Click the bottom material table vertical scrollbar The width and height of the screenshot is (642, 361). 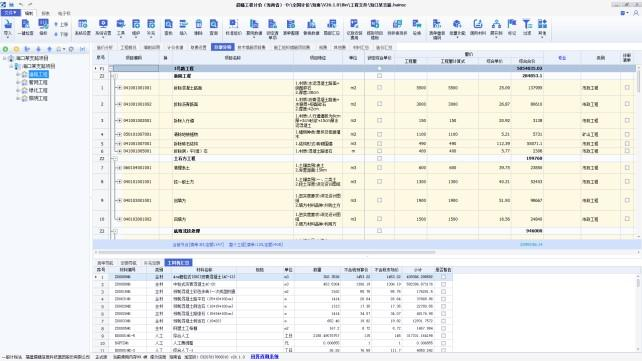click(x=638, y=282)
